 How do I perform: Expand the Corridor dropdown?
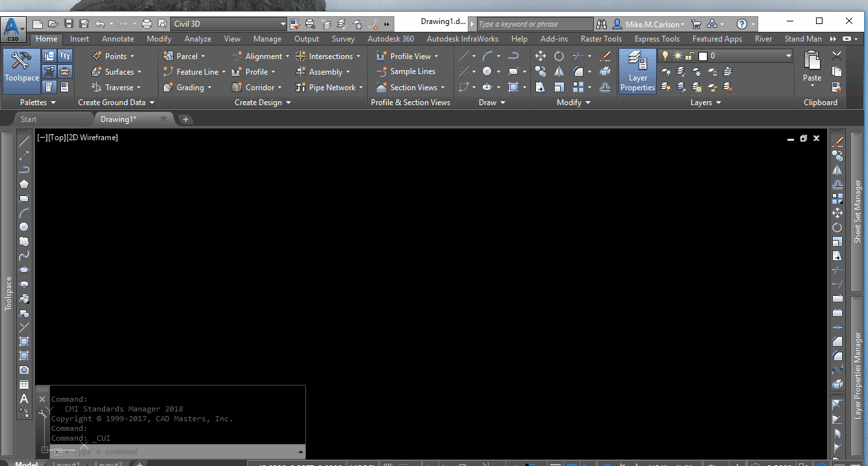click(x=280, y=88)
